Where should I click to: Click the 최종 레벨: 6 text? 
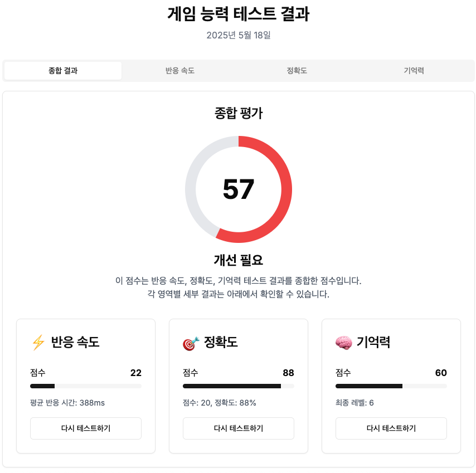click(x=354, y=403)
